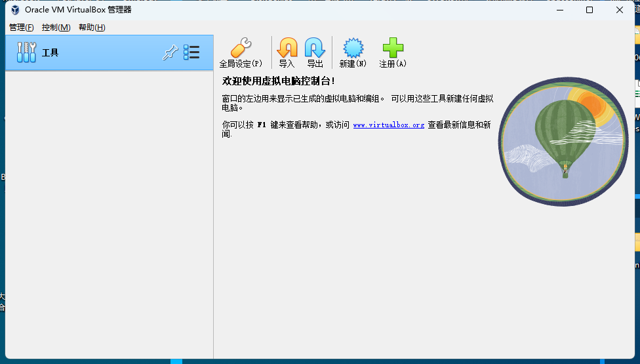Click the hot air balloon welcome image
The height and width of the screenshot is (364, 640).
click(x=563, y=142)
